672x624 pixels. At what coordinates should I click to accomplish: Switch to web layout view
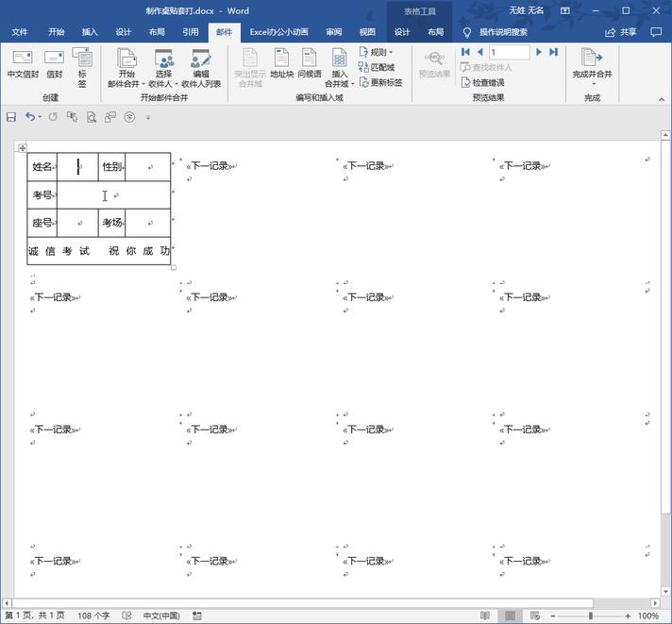pos(535,616)
